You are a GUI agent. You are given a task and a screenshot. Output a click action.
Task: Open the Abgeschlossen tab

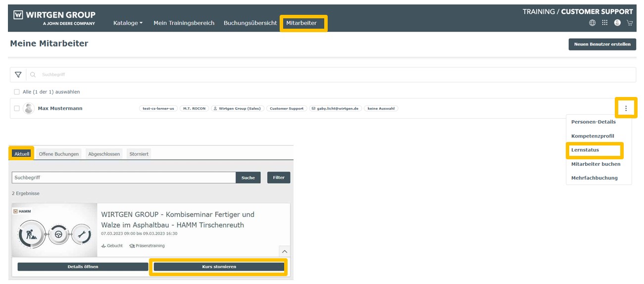(104, 154)
